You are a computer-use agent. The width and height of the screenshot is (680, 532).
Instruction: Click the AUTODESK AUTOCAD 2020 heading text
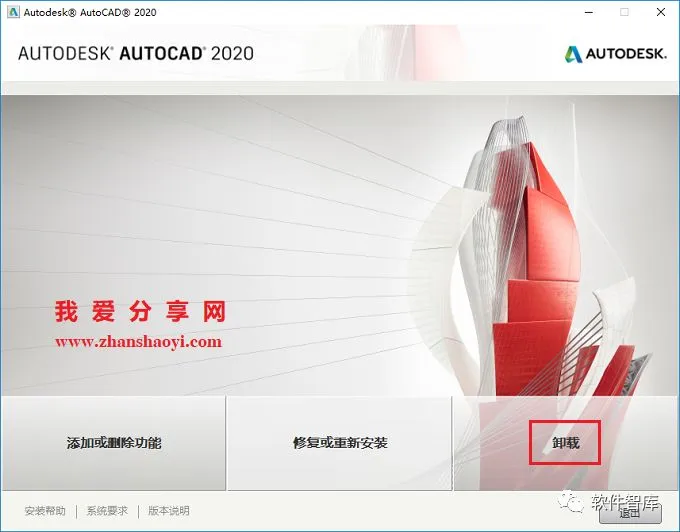(x=136, y=53)
